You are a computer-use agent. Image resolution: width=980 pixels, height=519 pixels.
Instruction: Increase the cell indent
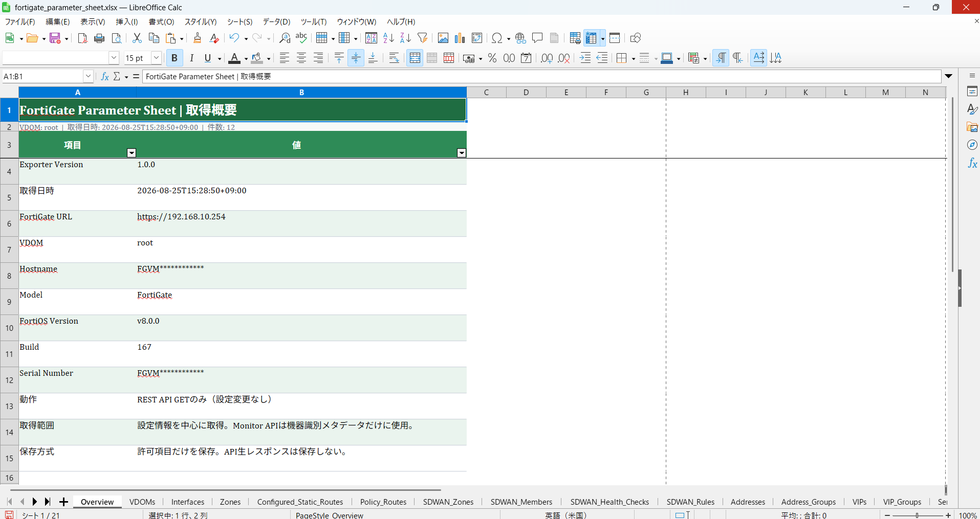(x=585, y=58)
